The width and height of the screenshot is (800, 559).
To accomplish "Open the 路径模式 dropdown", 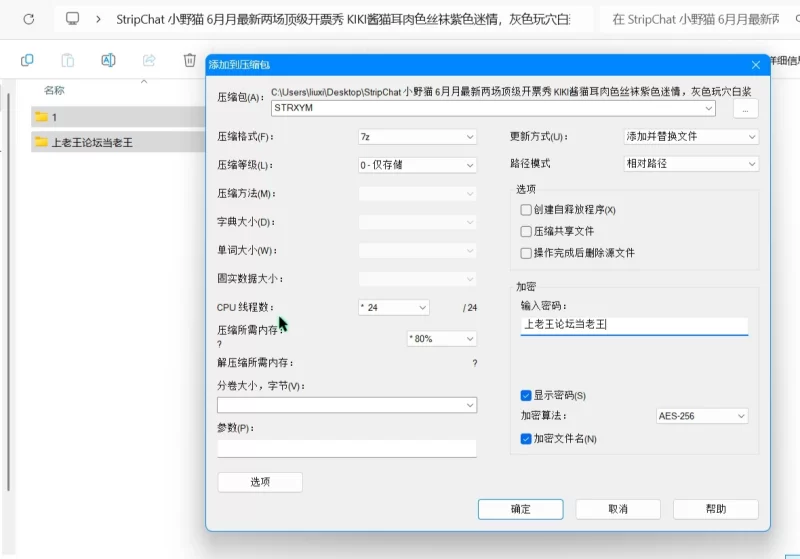I will click(691, 164).
